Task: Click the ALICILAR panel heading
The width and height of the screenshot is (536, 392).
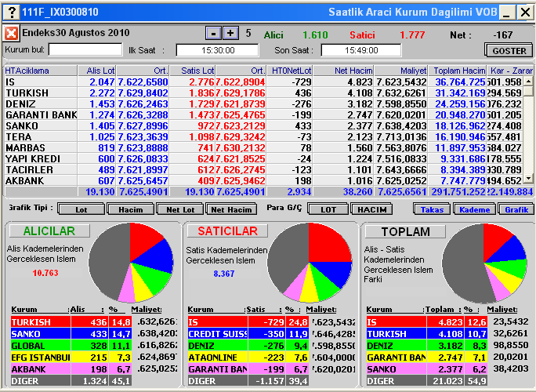Action: (49, 231)
